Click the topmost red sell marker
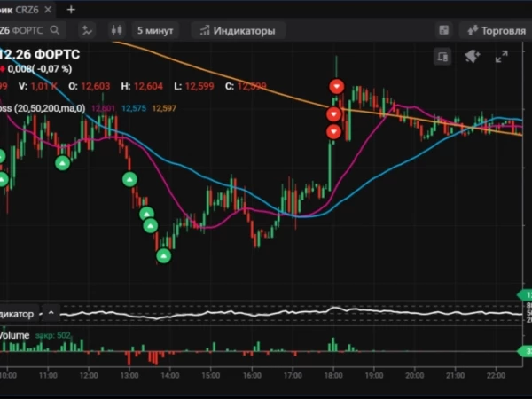The width and height of the screenshot is (532, 399). [337, 87]
